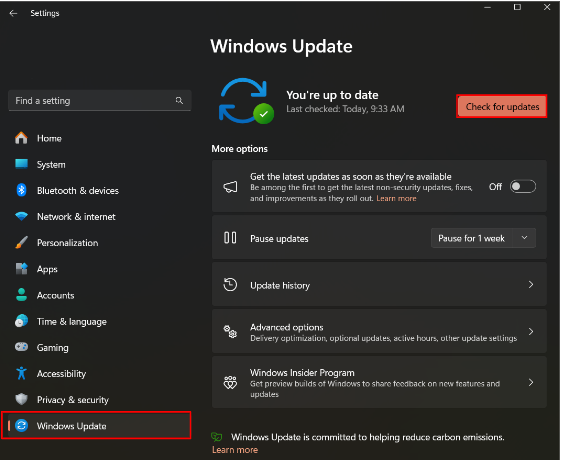Click the Personalization paintbrush icon
Image resolution: width=561 pixels, height=460 pixels.
[x=21, y=243]
